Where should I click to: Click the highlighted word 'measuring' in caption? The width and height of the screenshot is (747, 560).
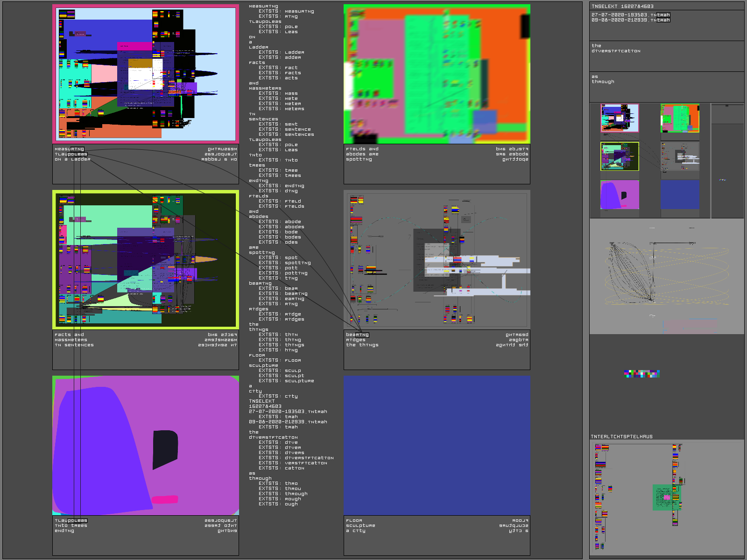tap(69, 149)
